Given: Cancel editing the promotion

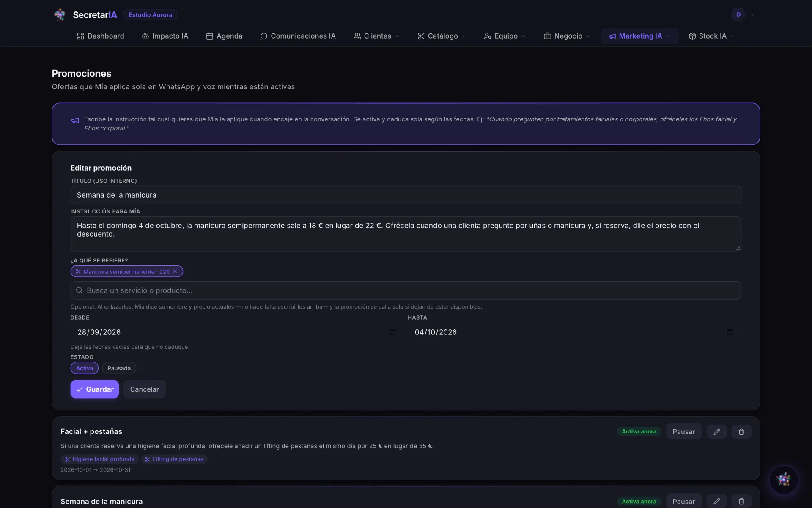Looking at the screenshot, I should point(144,389).
